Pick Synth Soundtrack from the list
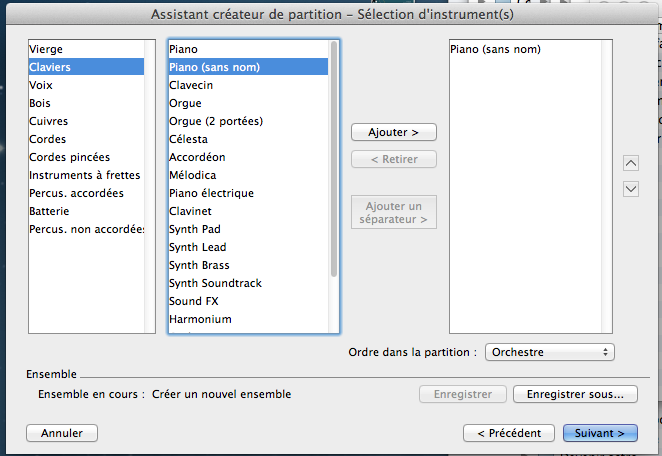 pos(215,283)
